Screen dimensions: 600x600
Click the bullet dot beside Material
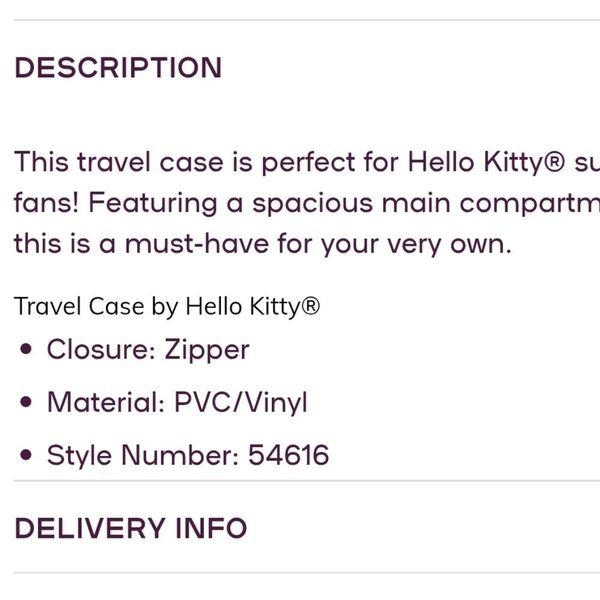pyautogui.click(x=26, y=402)
